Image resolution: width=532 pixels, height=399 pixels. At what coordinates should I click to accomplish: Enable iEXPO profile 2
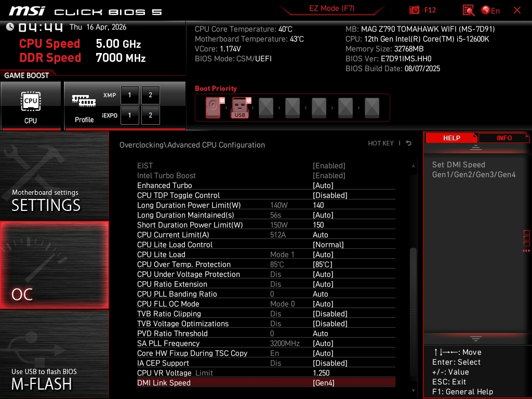[150, 115]
